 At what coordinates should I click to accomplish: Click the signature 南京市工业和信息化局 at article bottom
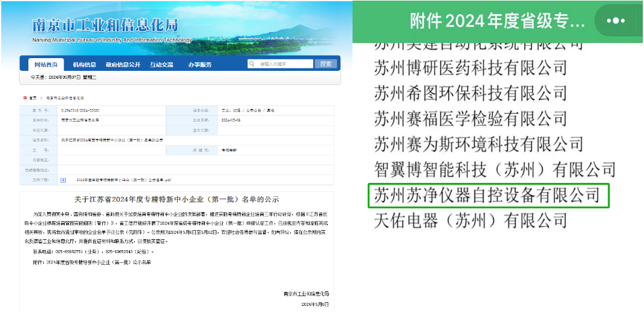click(307, 294)
